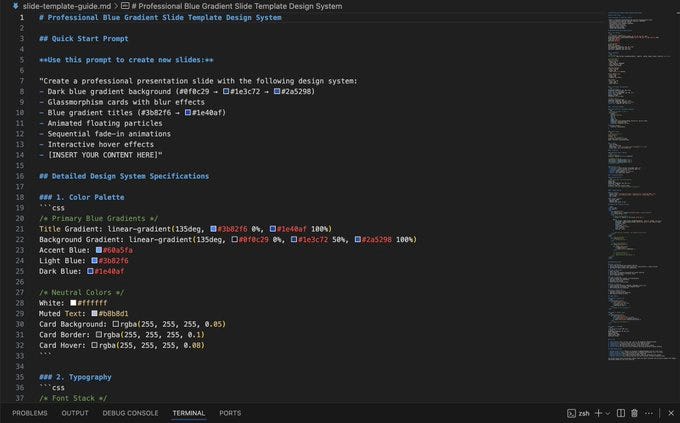
Task: Create a new terminal with the plus icon
Action: coord(598,413)
